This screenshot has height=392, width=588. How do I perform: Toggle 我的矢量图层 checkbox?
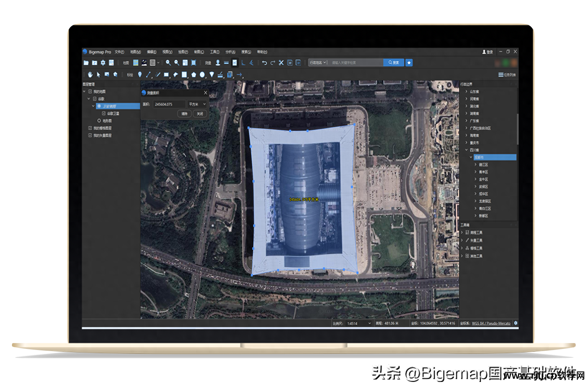90,135
